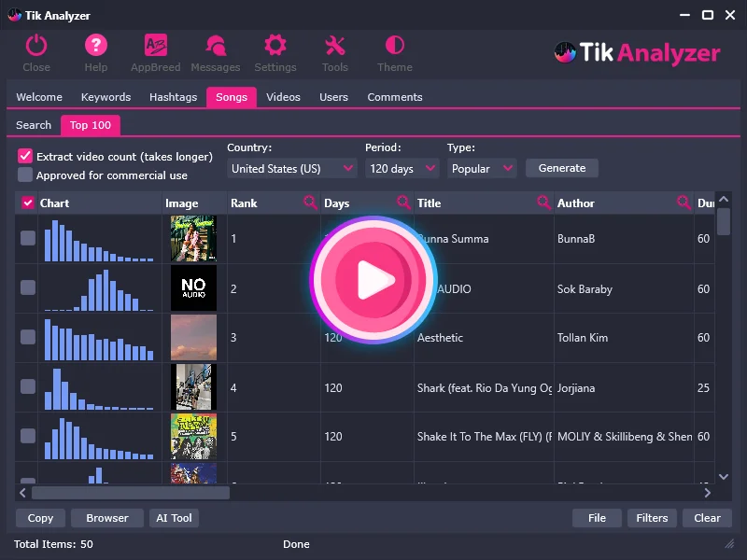This screenshot has width=747, height=560.
Task: Open the Type dropdown set to Popular
Action: (x=481, y=169)
